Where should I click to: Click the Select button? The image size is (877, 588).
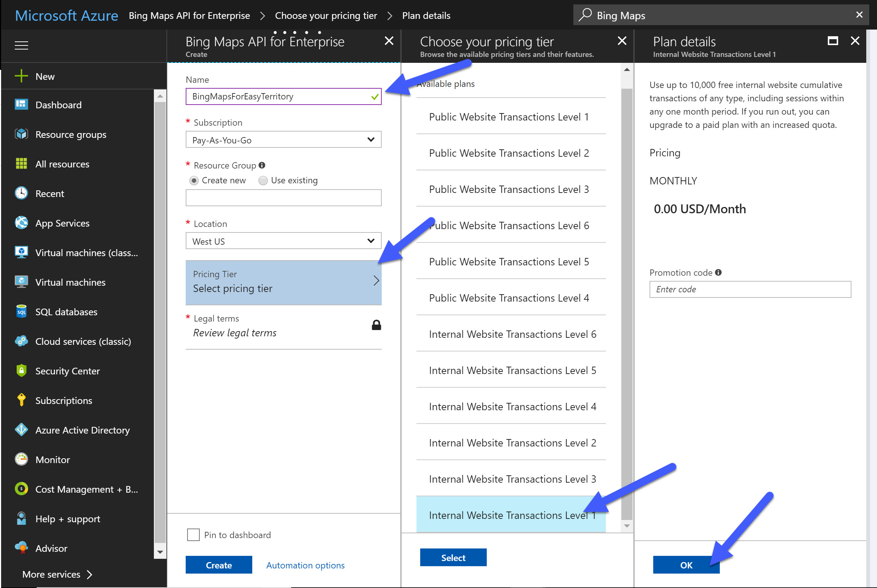point(453,558)
